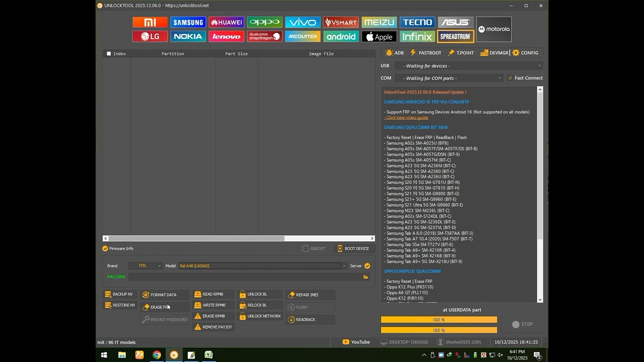644x362 pixels.
Task: Click the REPAIR IMEI button
Action: [x=310, y=295]
